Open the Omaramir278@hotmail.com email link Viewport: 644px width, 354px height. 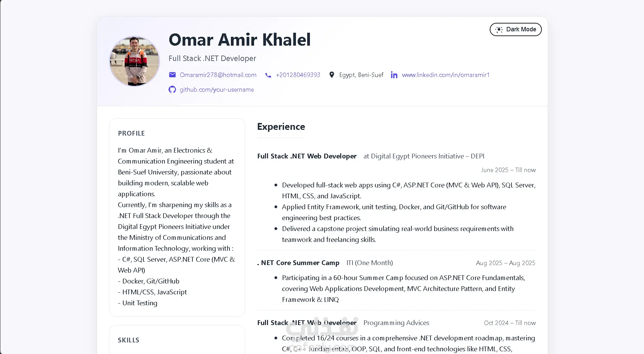click(218, 75)
